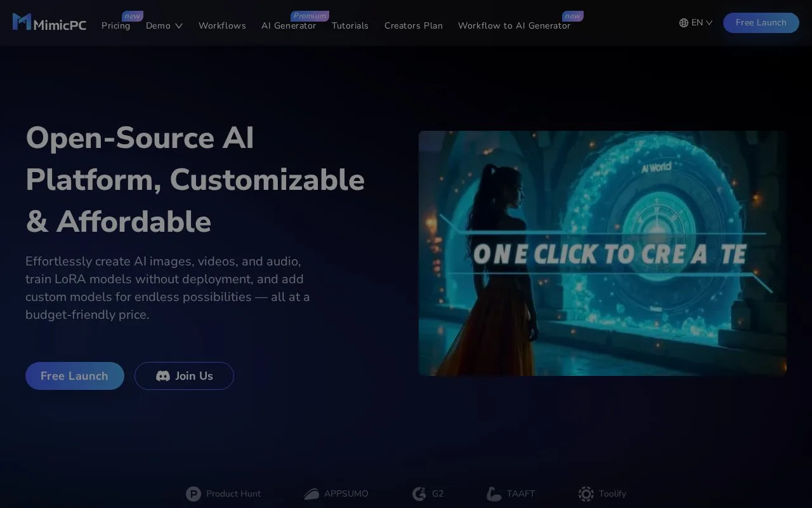Click the "Premium" badge above AI Generator
This screenshot has height=508, width=812.
[310, 16]
